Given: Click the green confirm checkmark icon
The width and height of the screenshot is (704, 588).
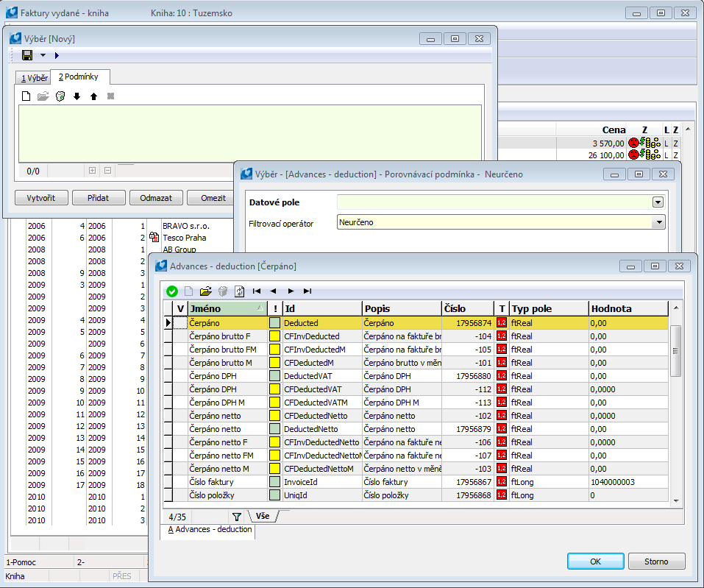Looking at the screenshot, I should (172, 291).
